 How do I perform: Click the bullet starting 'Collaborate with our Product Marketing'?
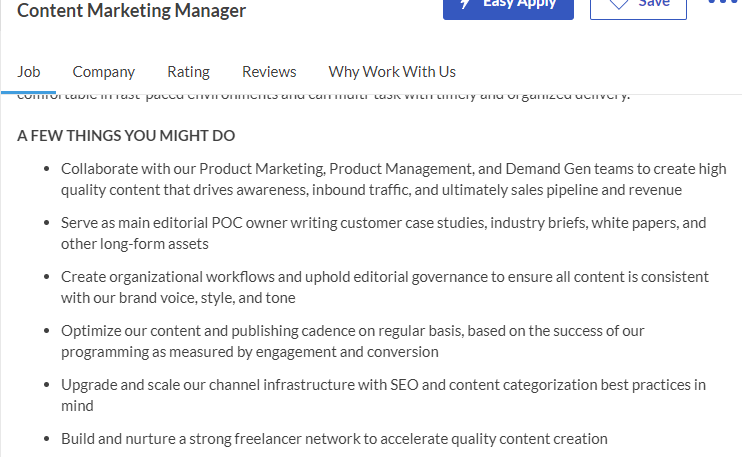tap(393, 179)
